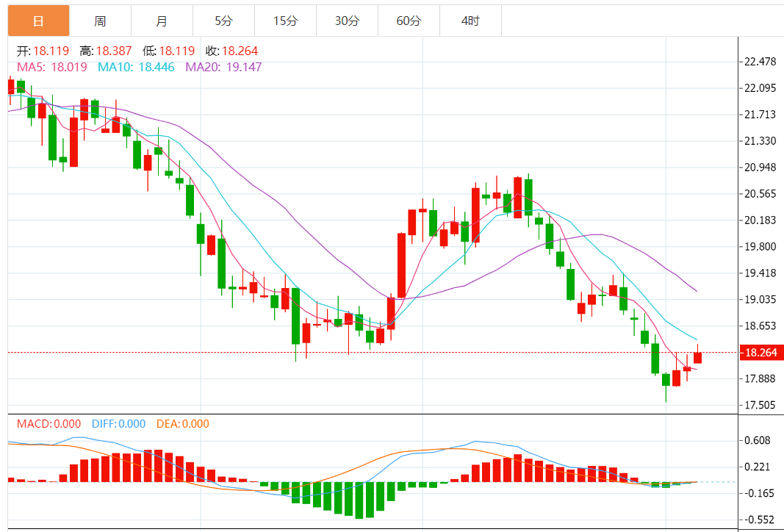Click the DEA: 0.000 indicator label

[183, 424]
